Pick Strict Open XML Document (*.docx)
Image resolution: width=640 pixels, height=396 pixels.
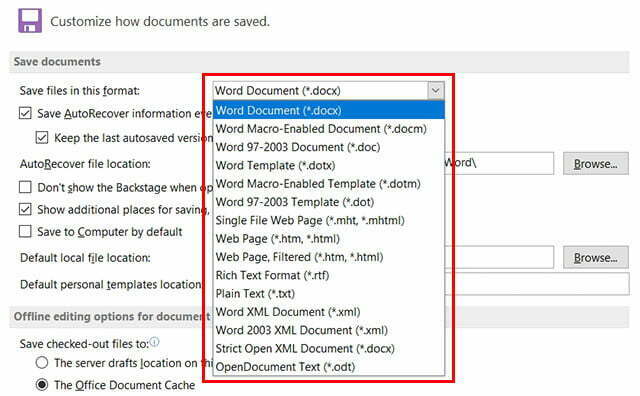click(329, 349)
